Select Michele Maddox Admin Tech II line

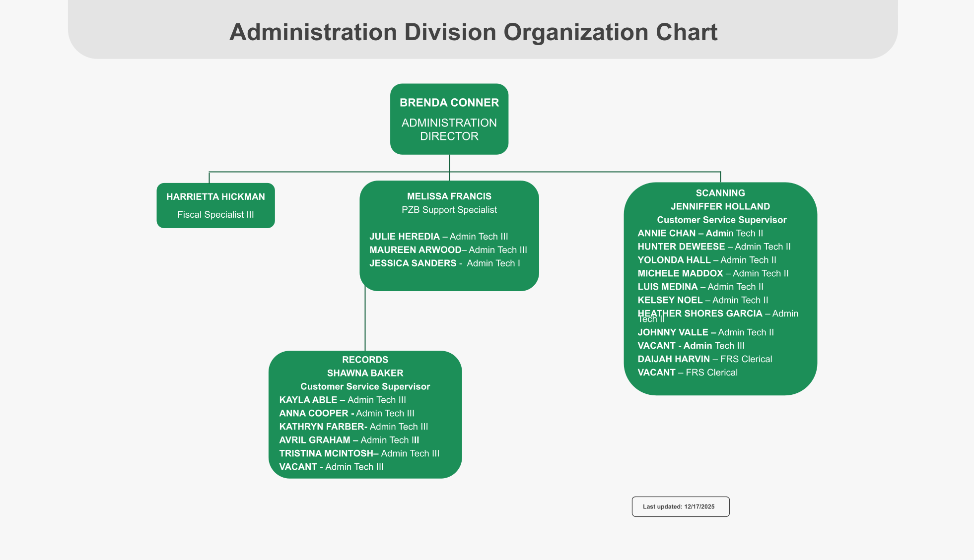(x=712, y=273)
